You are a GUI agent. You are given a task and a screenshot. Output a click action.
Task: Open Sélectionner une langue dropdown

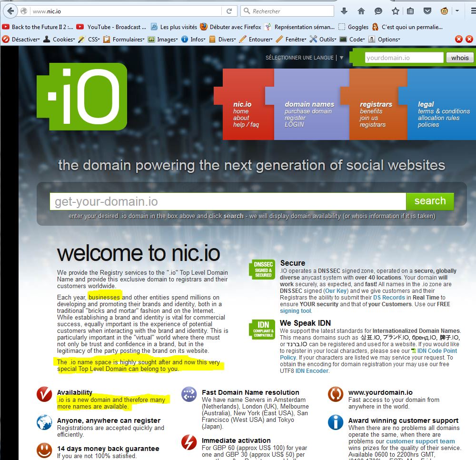[304, 58]
